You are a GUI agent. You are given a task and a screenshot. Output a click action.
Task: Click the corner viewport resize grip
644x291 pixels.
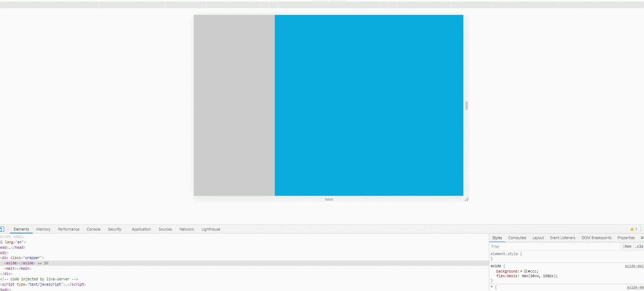pos(467,199)
